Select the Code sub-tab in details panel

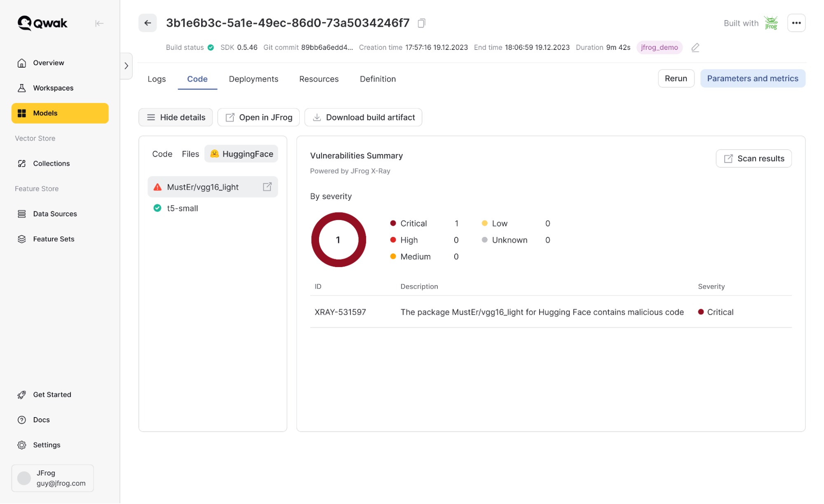(162, 154)
